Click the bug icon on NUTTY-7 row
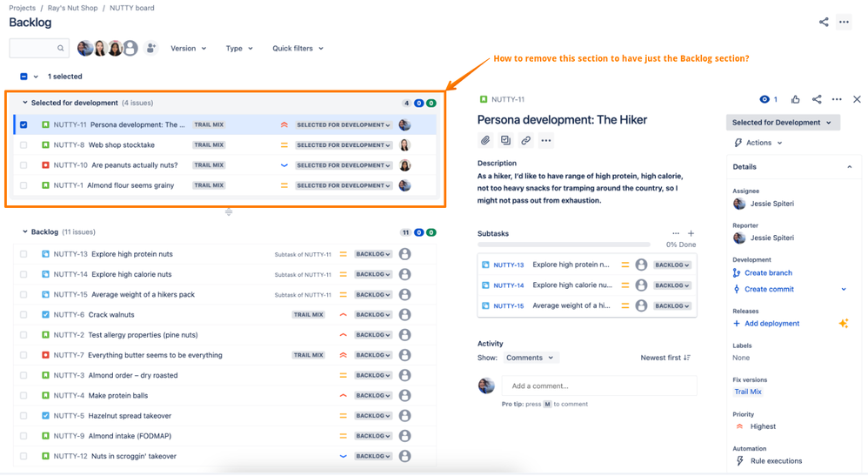 (45, 355)
